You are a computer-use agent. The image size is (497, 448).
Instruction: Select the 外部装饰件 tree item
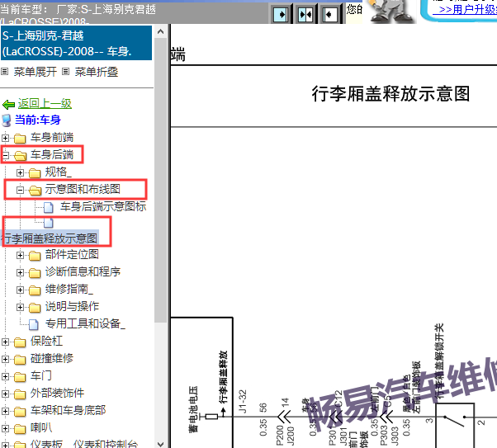point(57,394)
